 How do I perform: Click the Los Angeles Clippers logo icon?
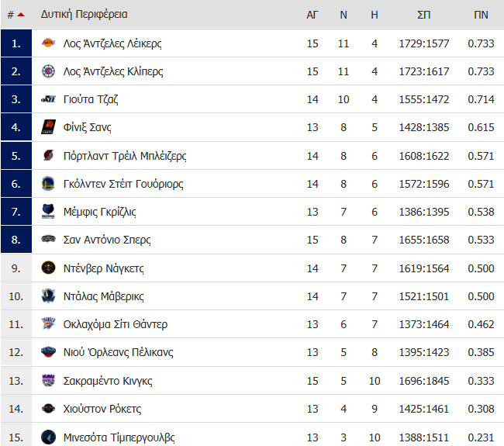click(x=48, y=71)
